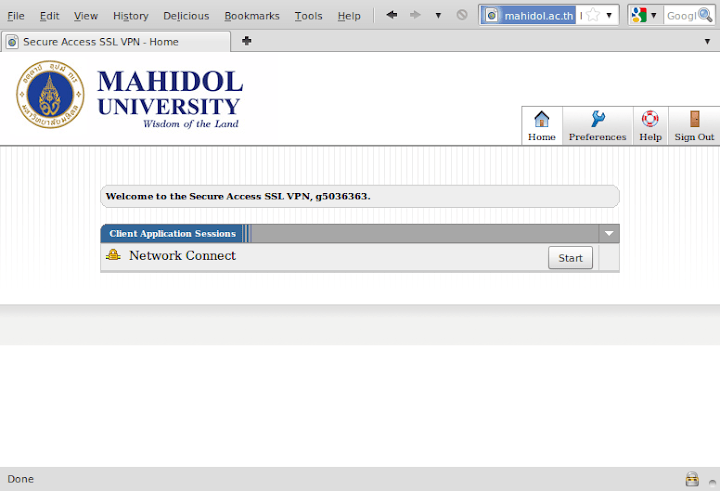This screenshot has height=491, width=720.
Task: Click the stop loading icon
Action: click(462, 15)
